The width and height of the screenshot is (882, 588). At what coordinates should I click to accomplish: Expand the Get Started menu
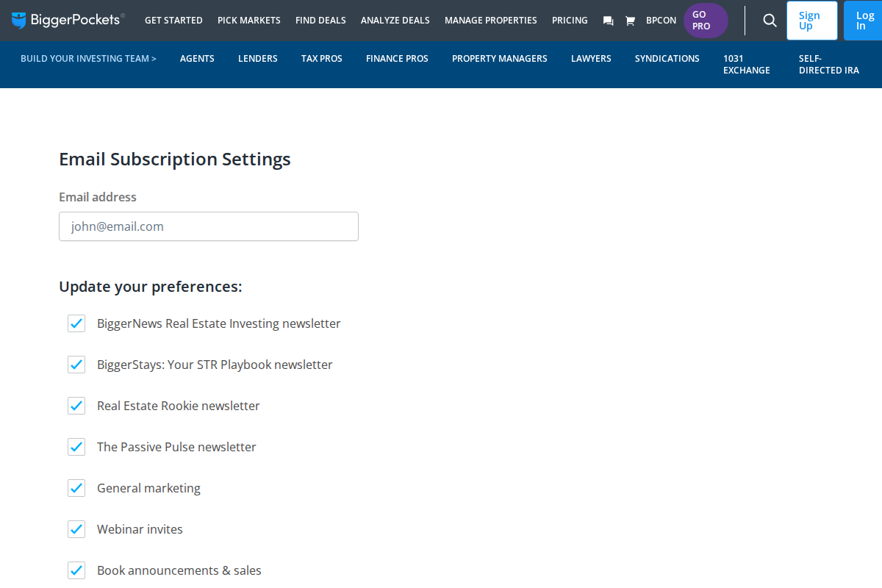(173, 21)
